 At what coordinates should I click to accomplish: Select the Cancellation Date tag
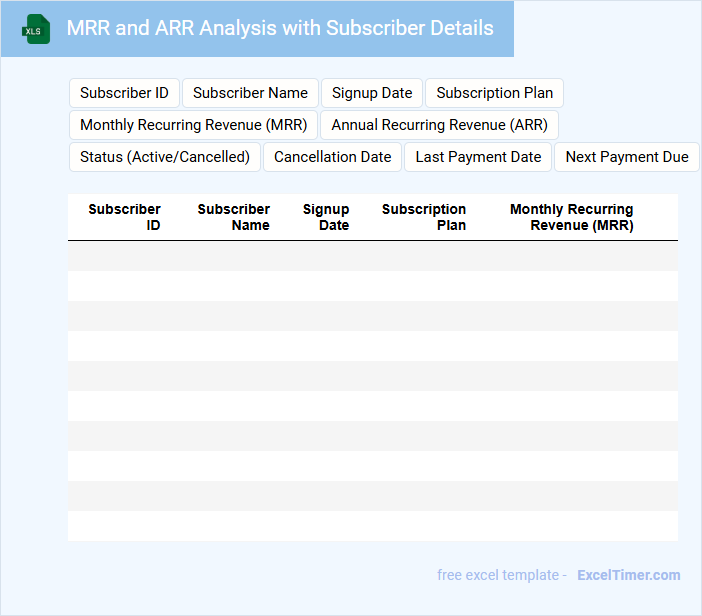coord(332,157)
